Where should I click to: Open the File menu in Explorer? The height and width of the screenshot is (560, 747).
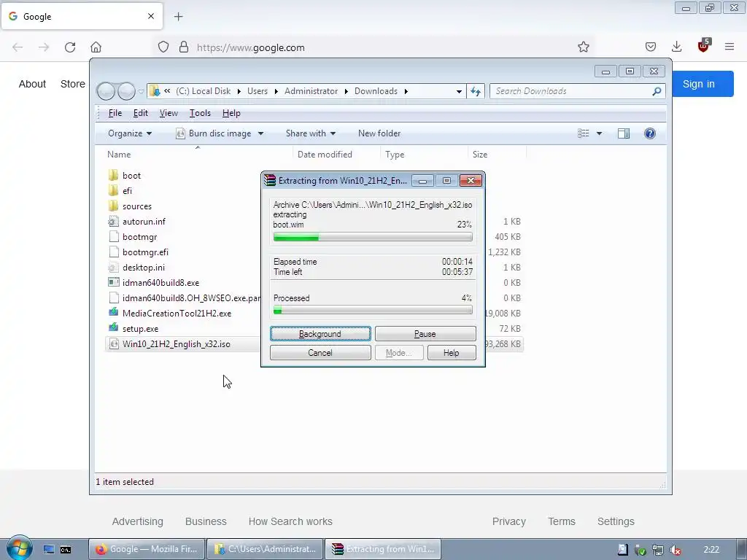(115, 113)
